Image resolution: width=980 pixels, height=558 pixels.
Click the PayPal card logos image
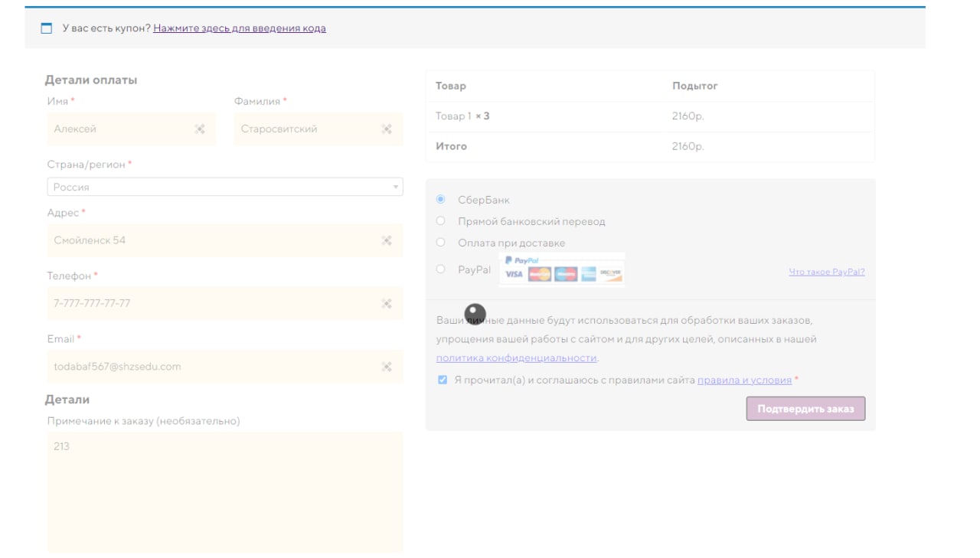point(562,270)
